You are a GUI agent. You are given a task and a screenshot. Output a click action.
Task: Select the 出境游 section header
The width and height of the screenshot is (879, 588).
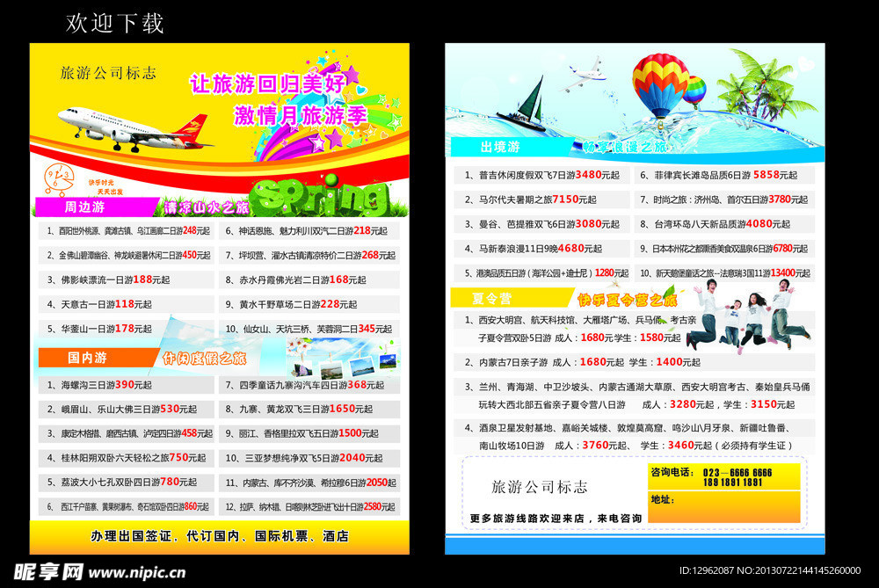click(x=500, y=147)
